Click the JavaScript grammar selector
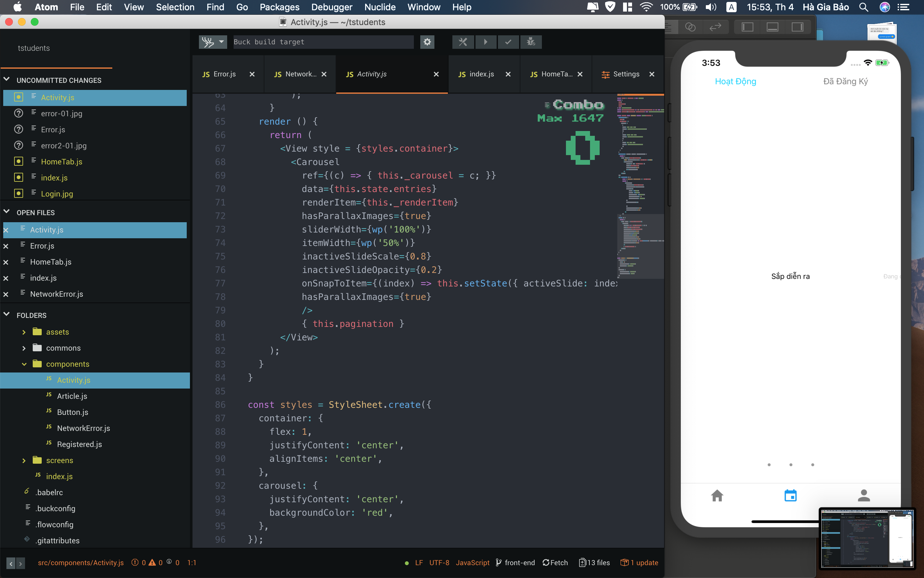The image size is (924, 578). 472,563
